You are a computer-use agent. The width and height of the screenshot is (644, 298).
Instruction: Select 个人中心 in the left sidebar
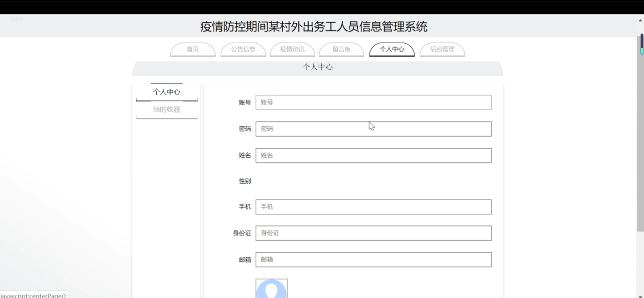pos(166,92)
